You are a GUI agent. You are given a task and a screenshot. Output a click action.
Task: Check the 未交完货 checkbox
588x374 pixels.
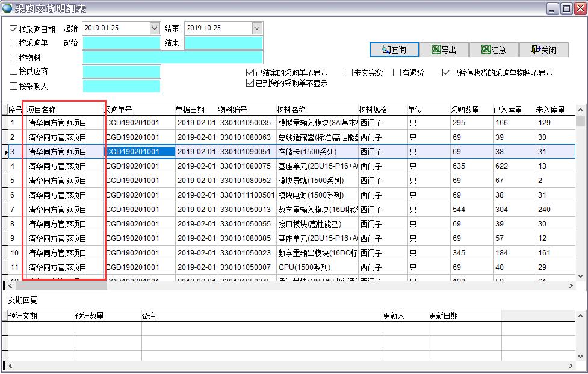point(348,72)
